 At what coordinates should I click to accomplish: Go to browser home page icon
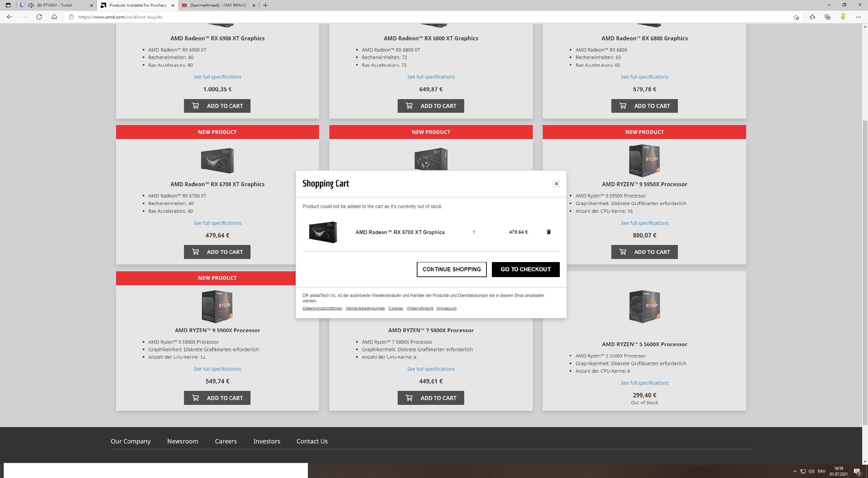coord(54,17)
